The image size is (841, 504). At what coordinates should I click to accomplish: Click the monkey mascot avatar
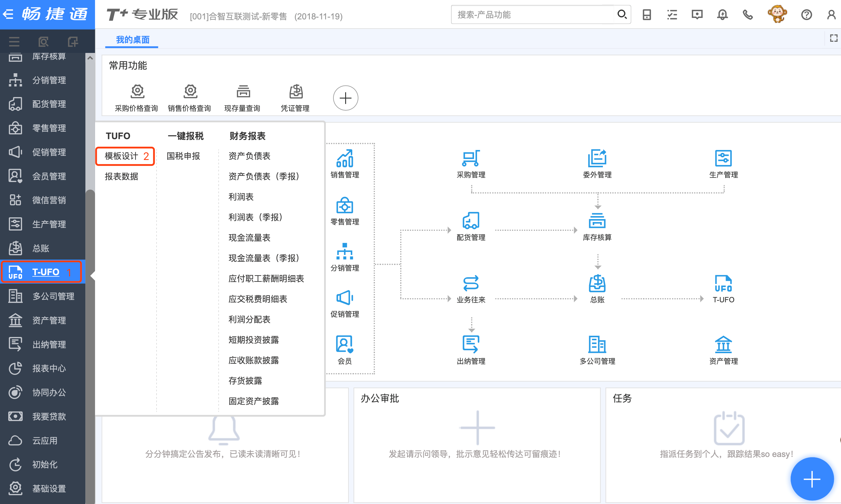coord(777,14)
